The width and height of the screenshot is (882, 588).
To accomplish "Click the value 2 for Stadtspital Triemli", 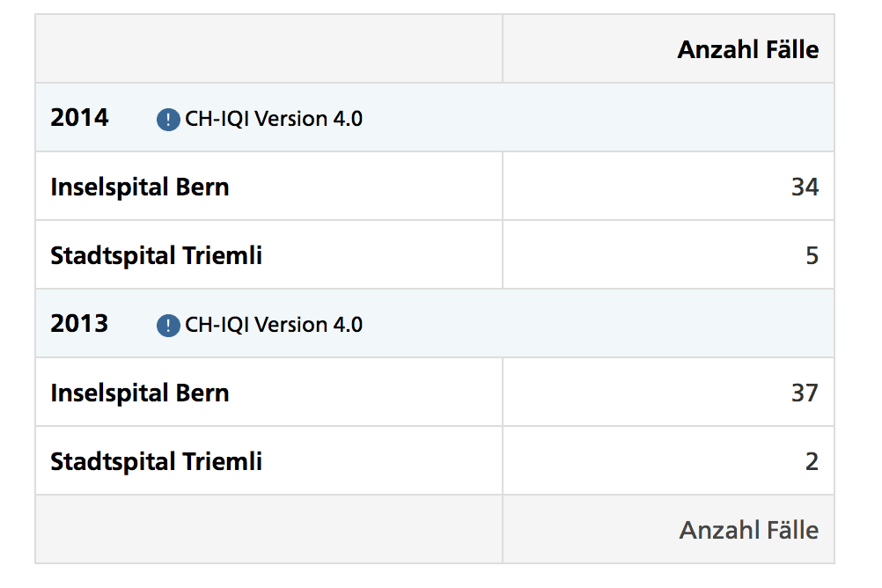I will point(812,462).
